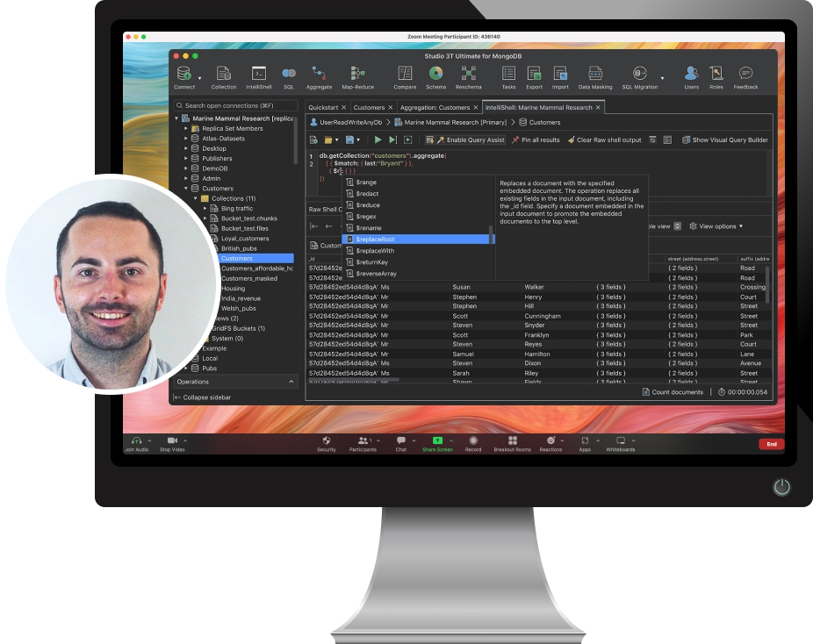Open the Connect dropdown arrow
813x644 pixels.
[x=199, y=78]
